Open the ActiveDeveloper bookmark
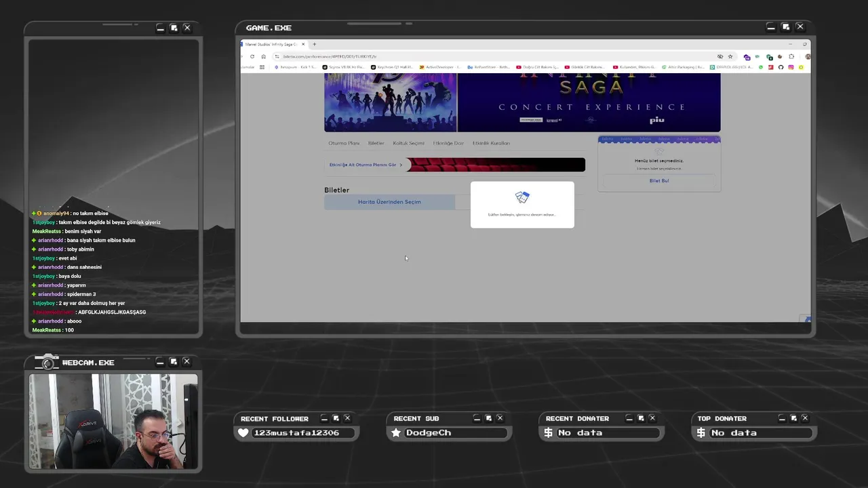868x488 pixels. pos(439,67)
